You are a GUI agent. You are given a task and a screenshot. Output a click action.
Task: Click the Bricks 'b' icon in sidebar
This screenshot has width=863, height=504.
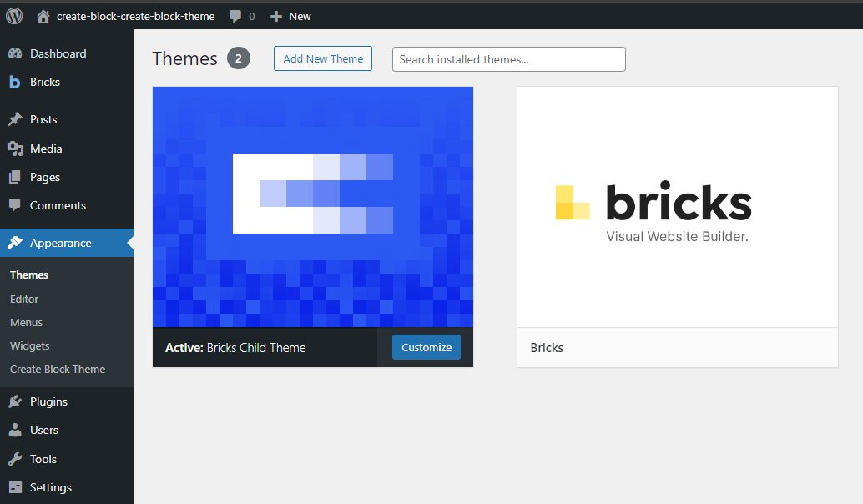[15, 82]
